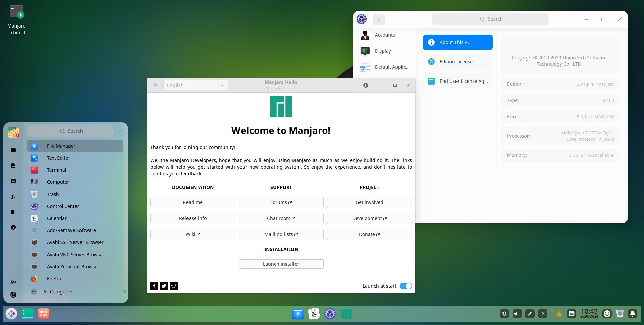This screenshot has width=644, height=325.
Task: Click the launcher Search field
Action: coord(70,131)
